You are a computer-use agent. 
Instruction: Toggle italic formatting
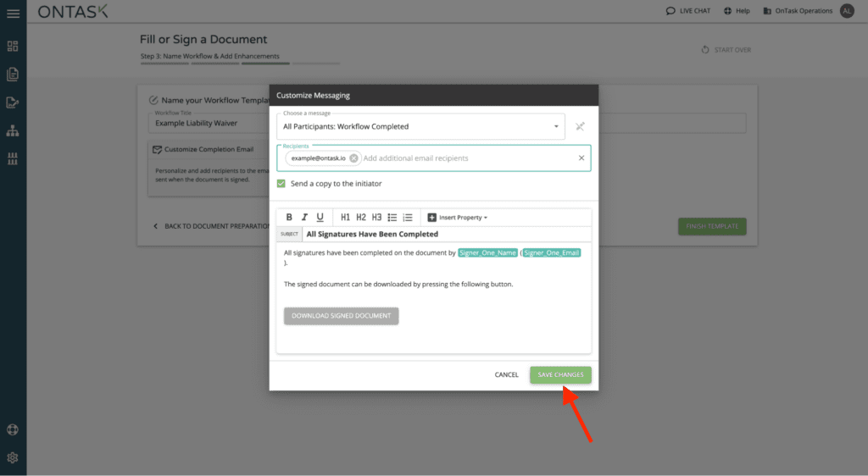tap(304, 218)
